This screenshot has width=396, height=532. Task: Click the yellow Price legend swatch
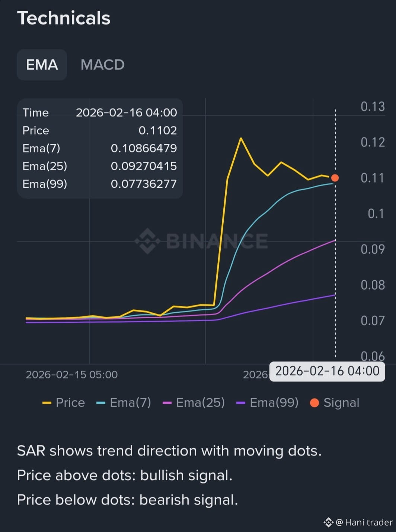pyautogui.click(x=47, y=403)
